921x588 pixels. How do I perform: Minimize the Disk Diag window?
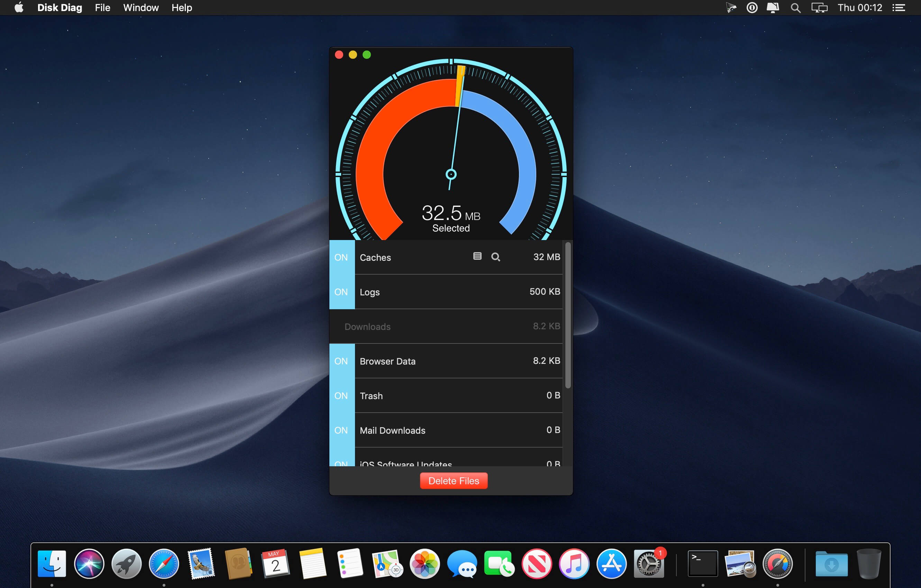(353, 55)
